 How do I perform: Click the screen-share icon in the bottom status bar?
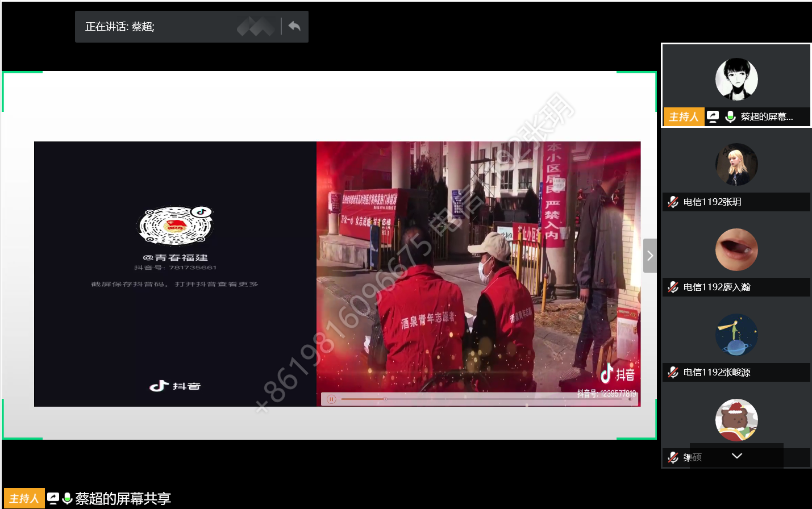pyautogui.click(x=53, y=498)
